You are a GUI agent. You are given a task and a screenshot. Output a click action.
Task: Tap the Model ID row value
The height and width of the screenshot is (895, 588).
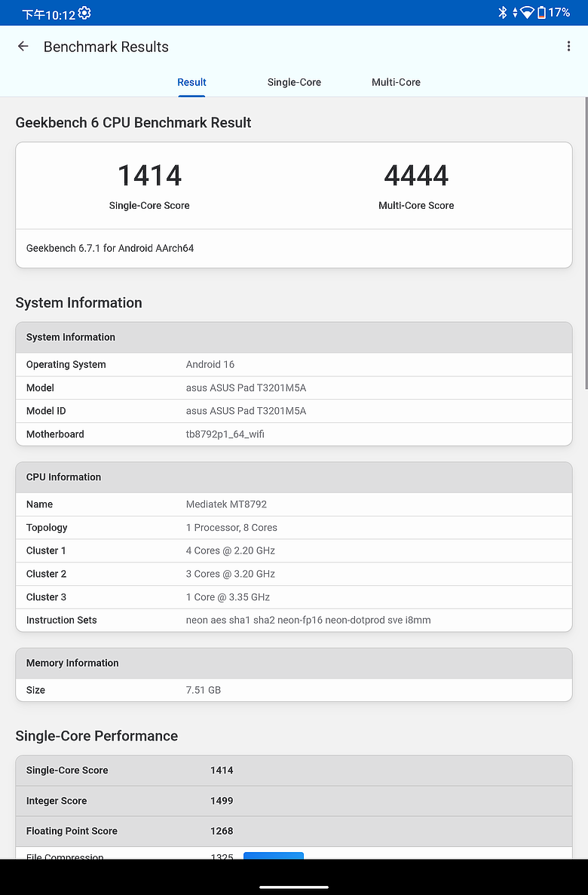pyautogui.click(x=246, y=411)
